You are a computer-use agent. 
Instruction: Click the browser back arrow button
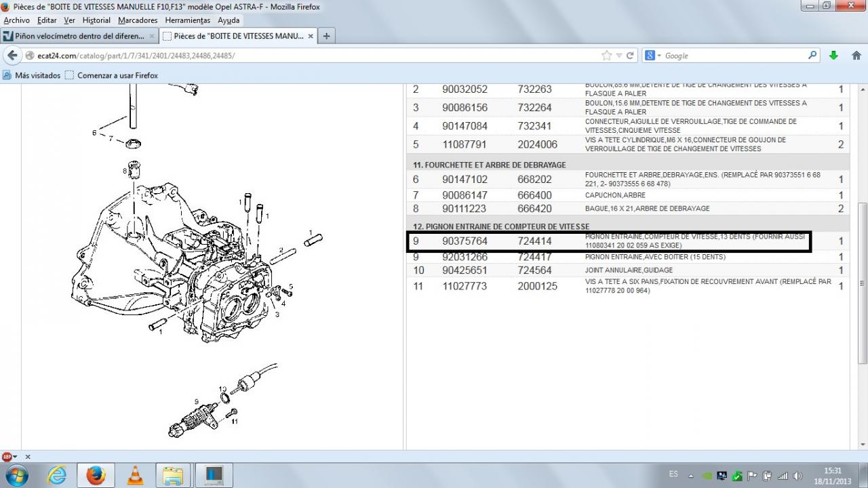(12, 56)
